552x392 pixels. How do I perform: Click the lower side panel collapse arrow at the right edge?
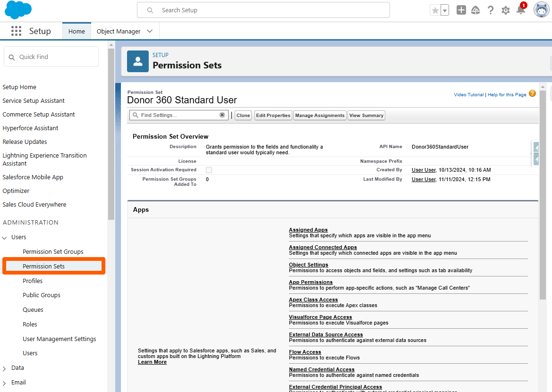click(536, 159)
